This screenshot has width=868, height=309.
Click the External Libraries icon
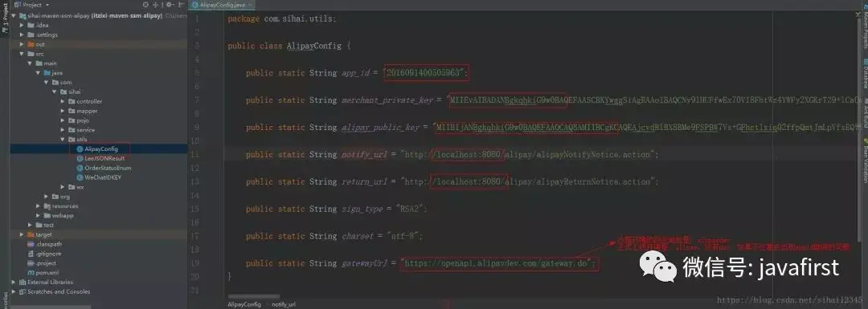tap(23, 282)
